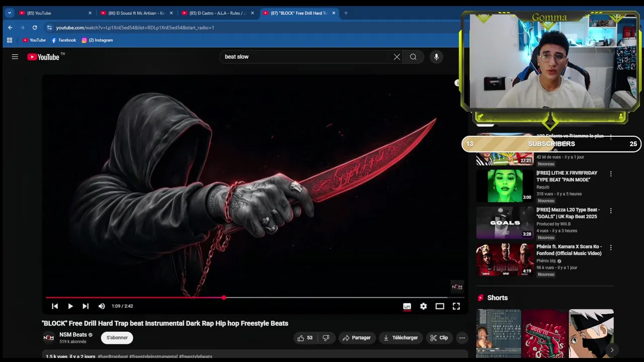
Task: Open the YouTube hamburger guide menu
Action: (x=15, y=57)
